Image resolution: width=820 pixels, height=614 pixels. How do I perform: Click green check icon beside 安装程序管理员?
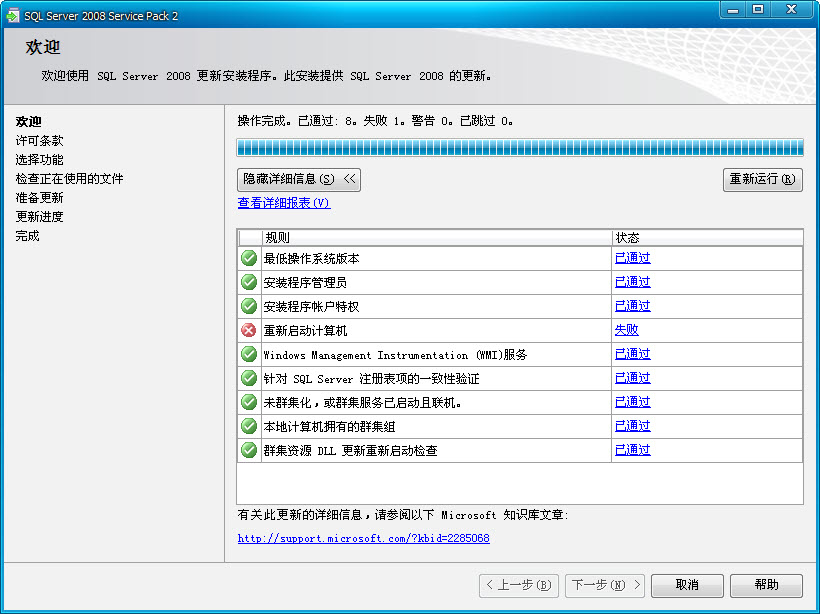tap(249, 282)
